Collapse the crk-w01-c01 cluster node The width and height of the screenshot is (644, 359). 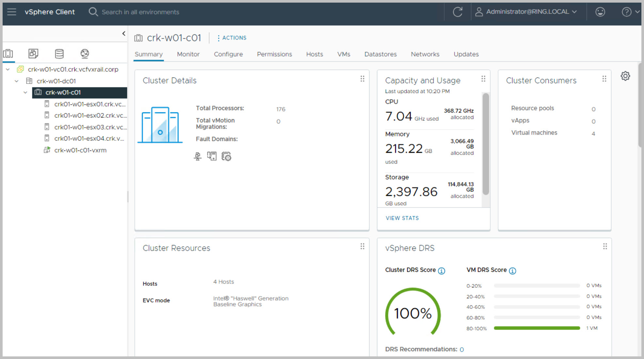click(25, 92)
